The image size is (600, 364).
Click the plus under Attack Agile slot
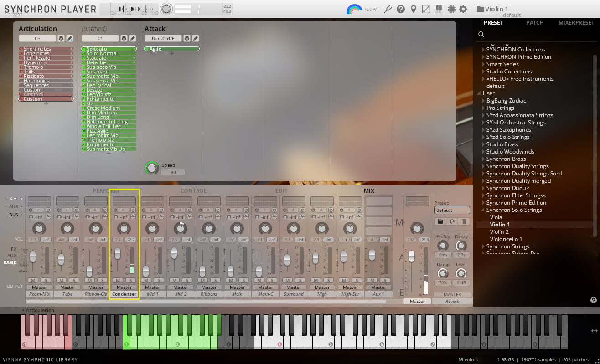(x=172, y=54)
